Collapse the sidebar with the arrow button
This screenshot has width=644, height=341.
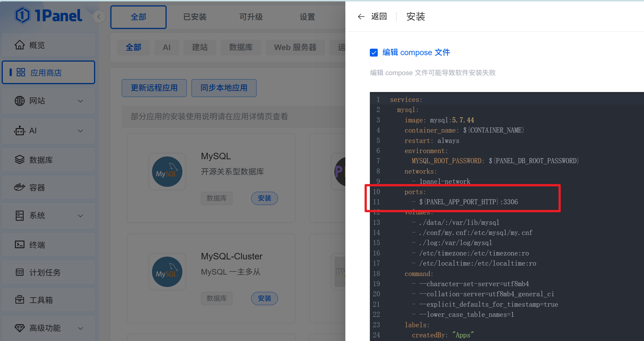(99, 17)
